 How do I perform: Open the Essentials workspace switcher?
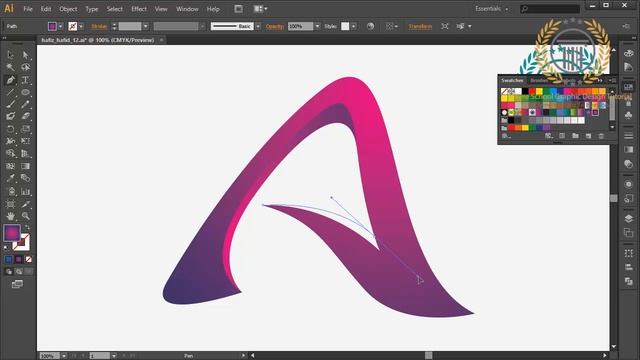click(491, 9)
